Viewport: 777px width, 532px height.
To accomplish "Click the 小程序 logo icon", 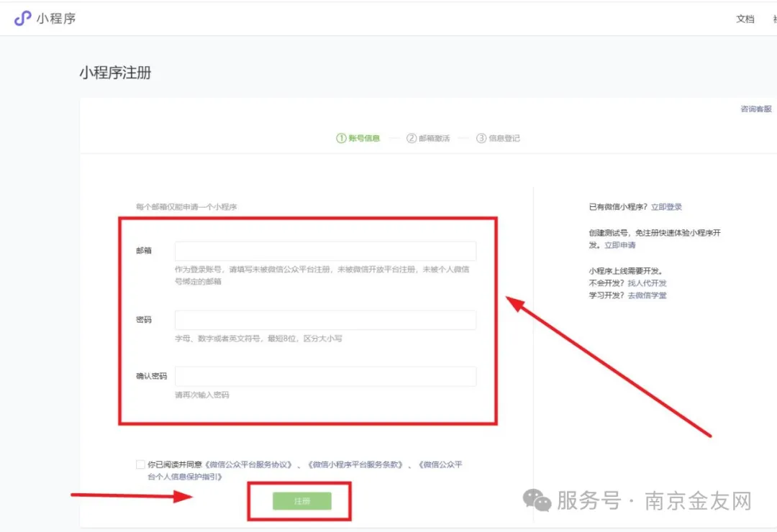I will pos(22,18).
